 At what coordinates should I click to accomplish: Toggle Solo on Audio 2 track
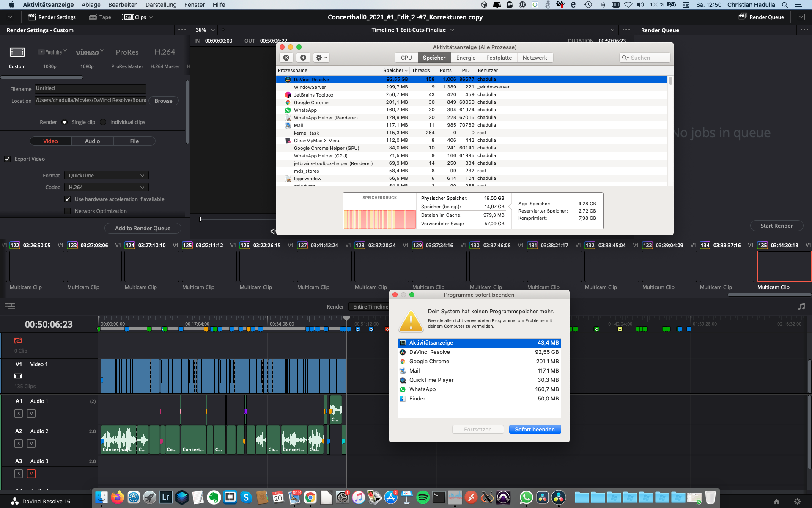click(19, 444)
